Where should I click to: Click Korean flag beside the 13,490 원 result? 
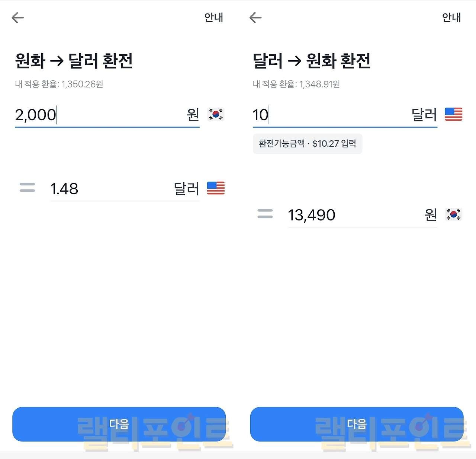coord(453,214)
